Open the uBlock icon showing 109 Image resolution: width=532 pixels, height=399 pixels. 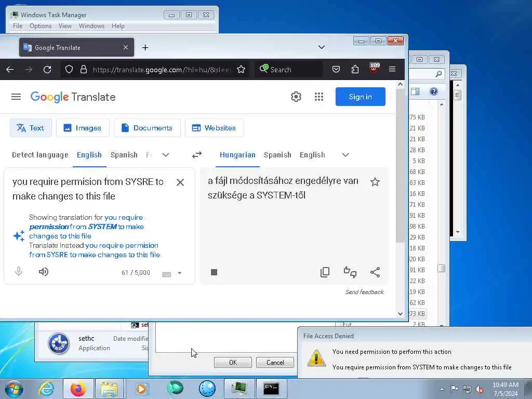click(x=374, y=68)
